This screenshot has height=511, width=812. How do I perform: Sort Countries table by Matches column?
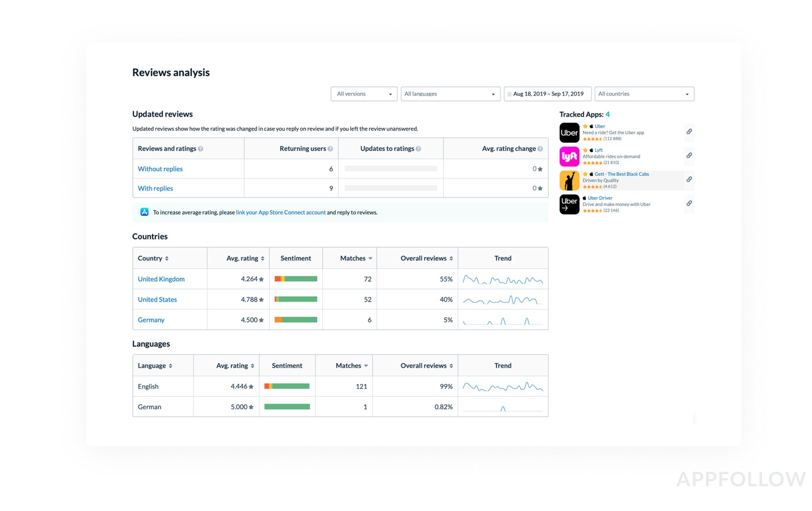356,259
